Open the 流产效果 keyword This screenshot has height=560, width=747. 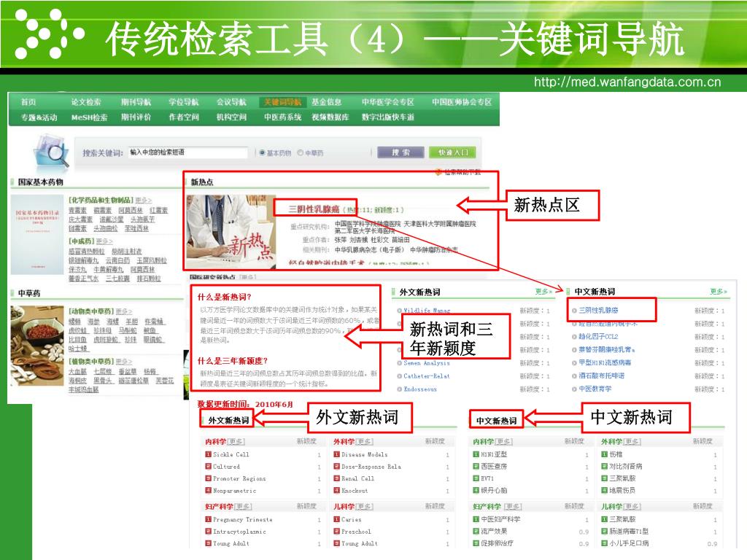tap(494, 531)
